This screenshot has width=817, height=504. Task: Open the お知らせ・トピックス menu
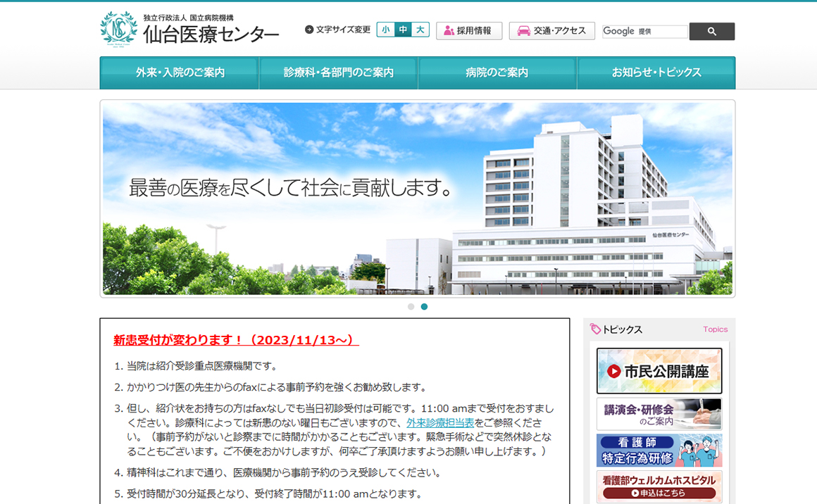click(x=656, y=73)
